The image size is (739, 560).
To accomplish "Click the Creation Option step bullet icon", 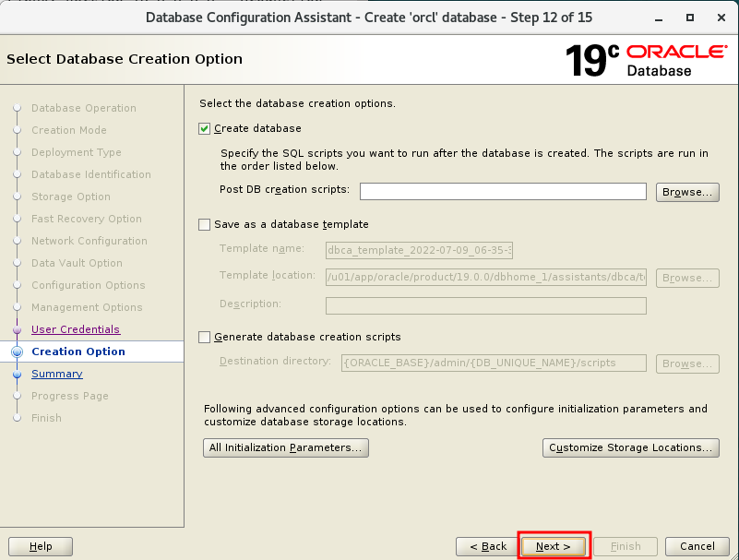I will coord(18,351).
